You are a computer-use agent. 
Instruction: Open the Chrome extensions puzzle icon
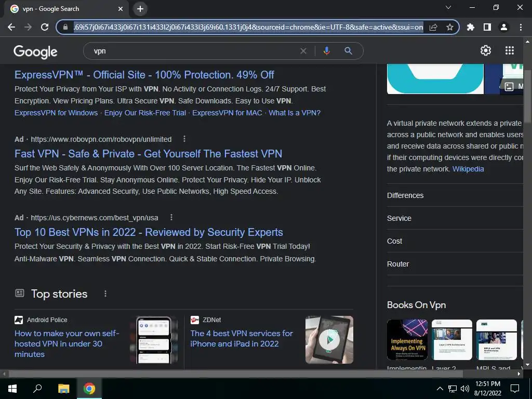[x=471, y=27]
